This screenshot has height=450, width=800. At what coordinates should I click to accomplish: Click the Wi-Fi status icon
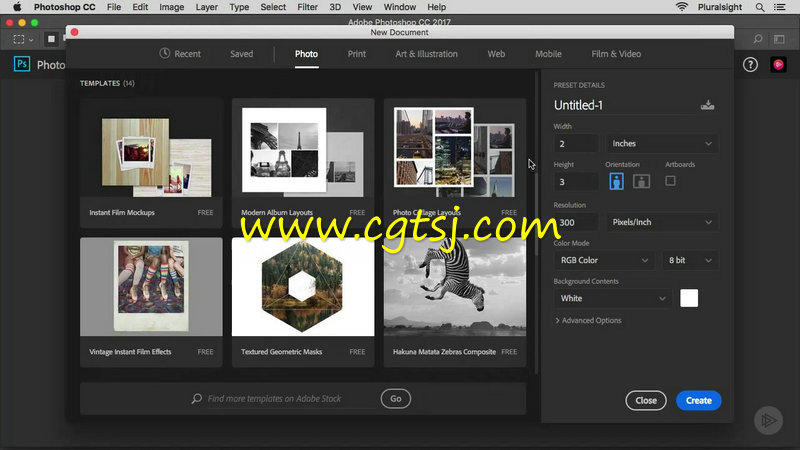(682, 7)
